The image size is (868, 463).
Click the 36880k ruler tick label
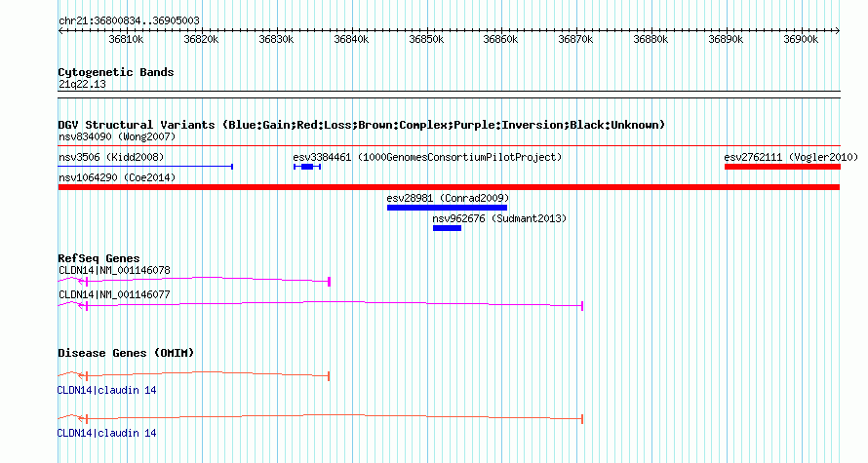point(651,40)
